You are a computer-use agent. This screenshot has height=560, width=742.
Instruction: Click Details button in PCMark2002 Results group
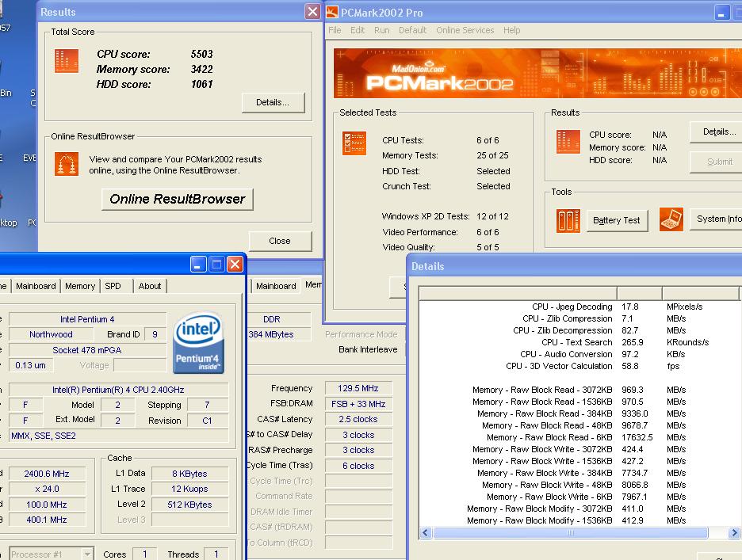716,132
